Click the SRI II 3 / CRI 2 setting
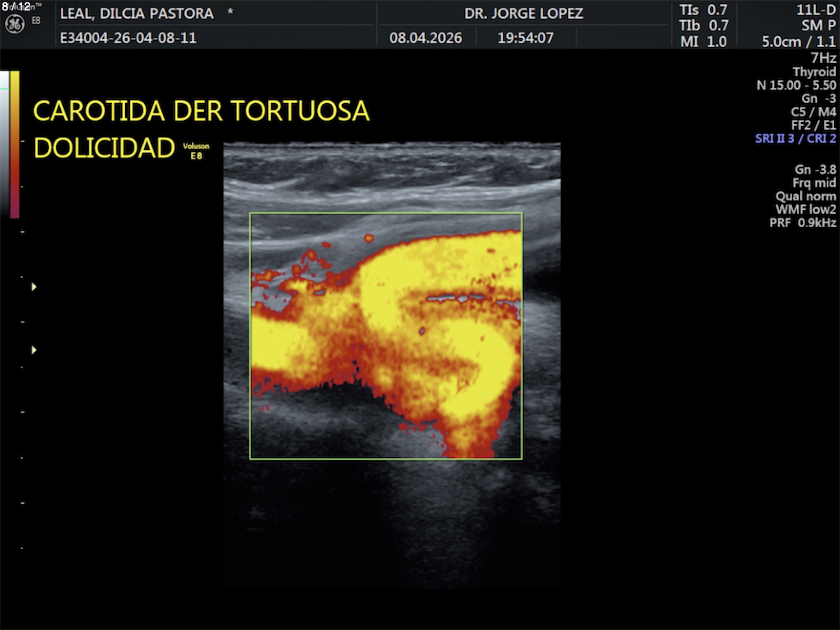The image size is (840, 630). pos(795,138)
